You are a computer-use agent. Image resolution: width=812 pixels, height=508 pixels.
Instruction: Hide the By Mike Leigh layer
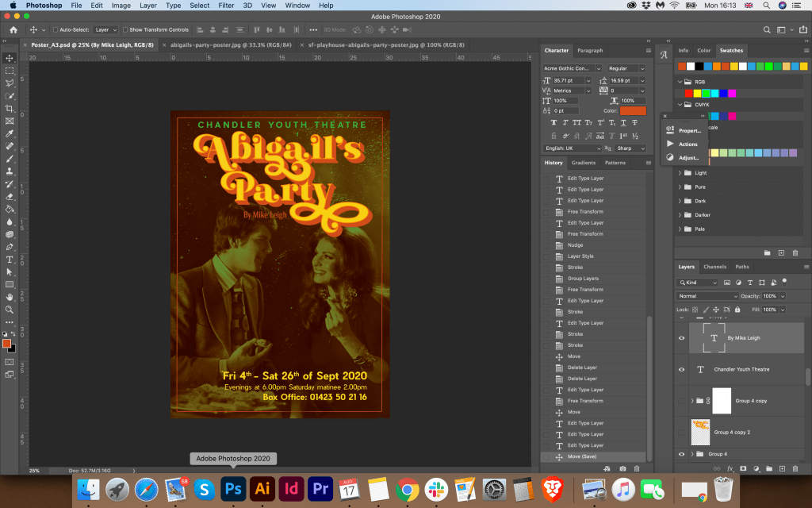pyautogui.click(x=681, y=338)
